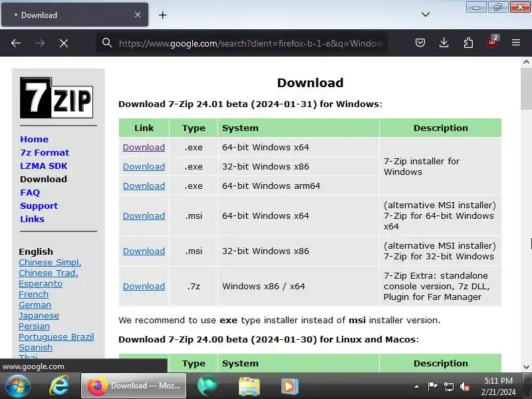Click the scrollbar down arrow

tap(526, 367)
